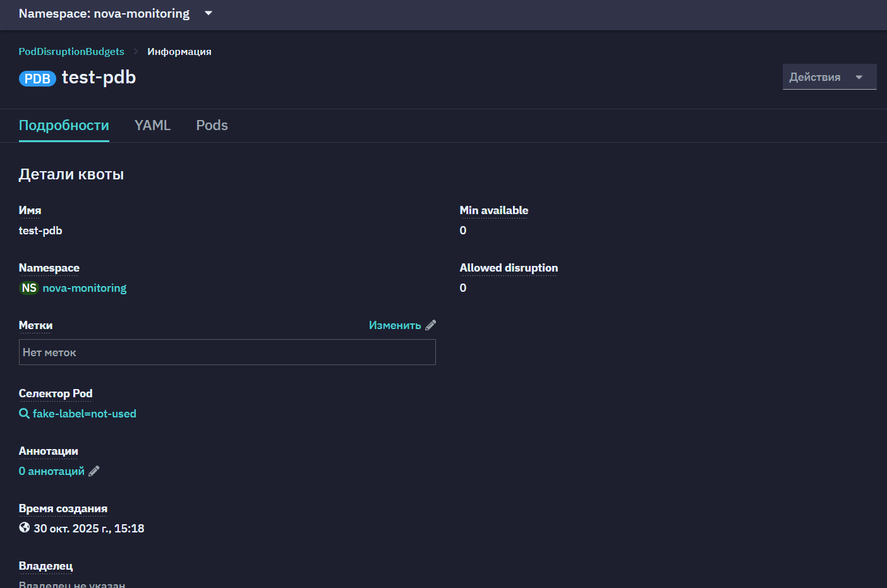Click the Min available label

pos(494,210)
